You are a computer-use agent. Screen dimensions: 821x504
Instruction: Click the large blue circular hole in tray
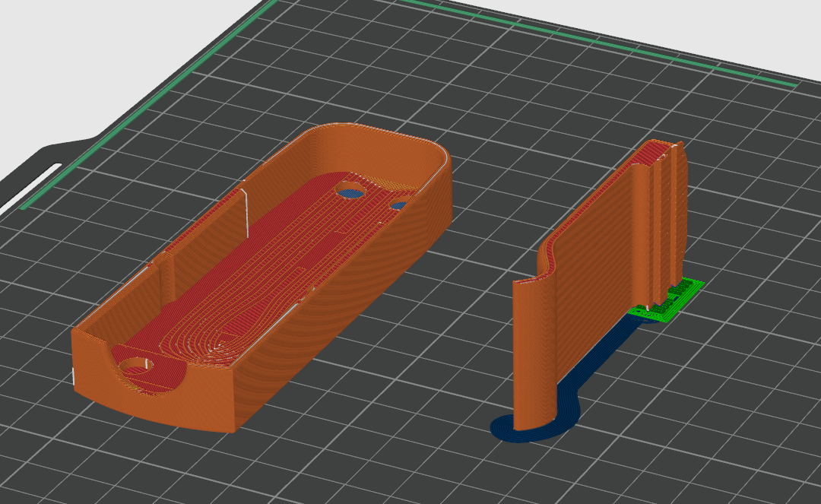pos(350,193)
